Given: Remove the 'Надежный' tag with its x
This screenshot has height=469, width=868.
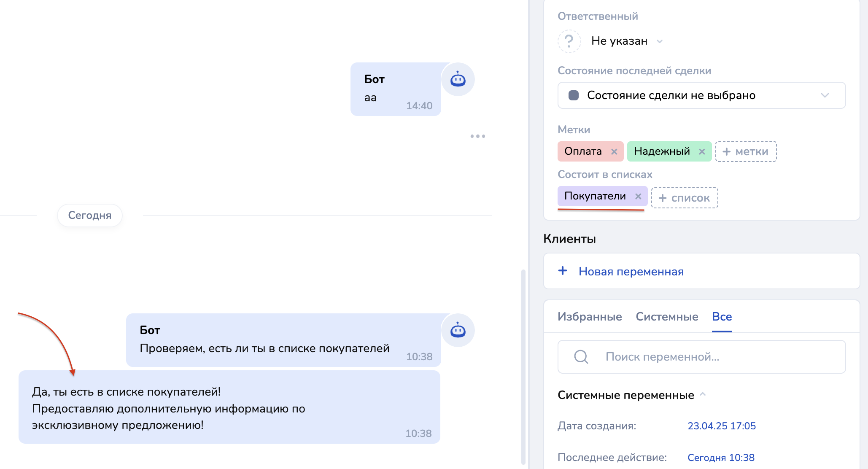Looking at the screenshot, I should [702, 152].
